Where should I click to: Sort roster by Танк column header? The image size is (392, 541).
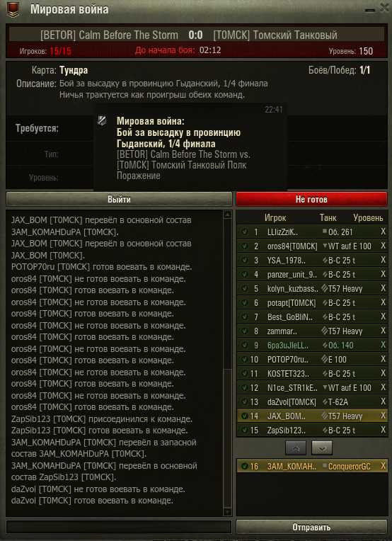click(x=328, y=217)
